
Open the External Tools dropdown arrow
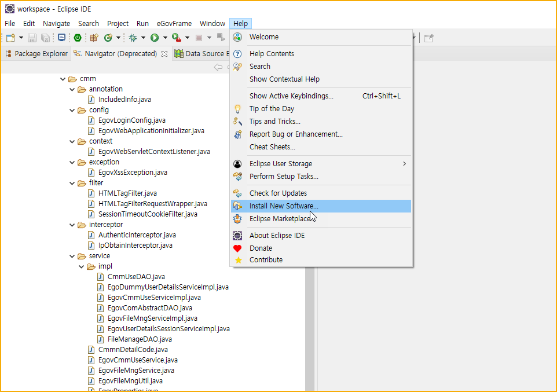coord(187,38)
